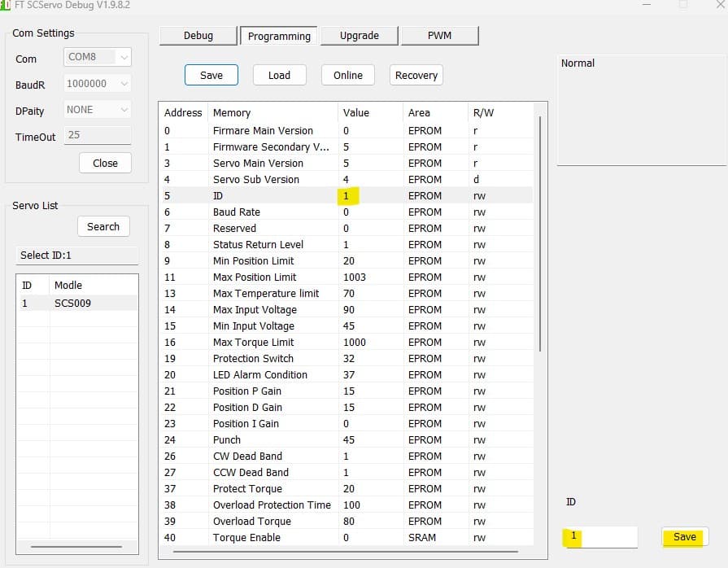This screenshot has width=728, height=568.
Task: Select the Overload Protection Time row
Action: click(347, 505)
